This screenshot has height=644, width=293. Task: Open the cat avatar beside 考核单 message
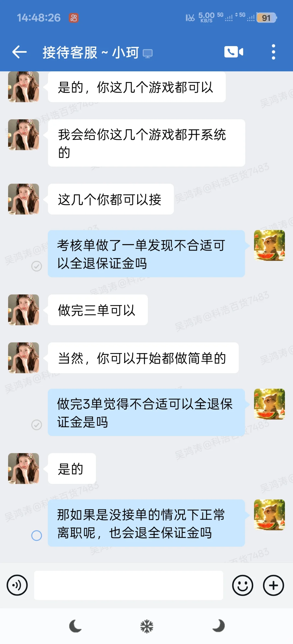269,245
